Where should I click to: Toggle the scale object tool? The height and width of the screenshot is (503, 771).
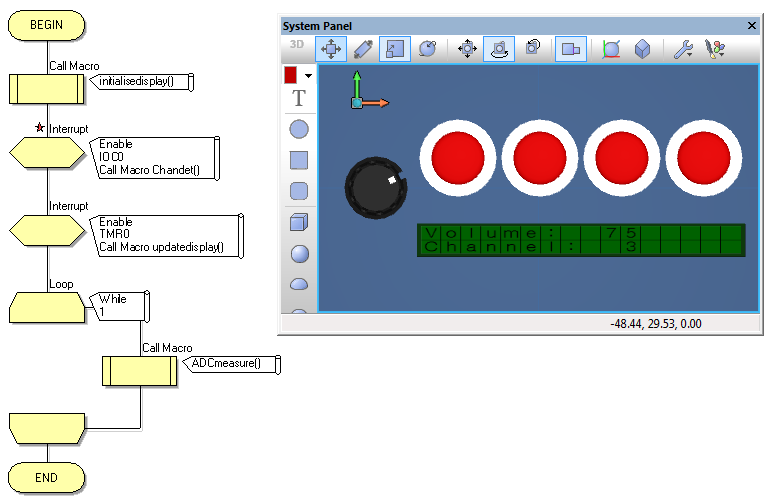[x=395, y=48]
